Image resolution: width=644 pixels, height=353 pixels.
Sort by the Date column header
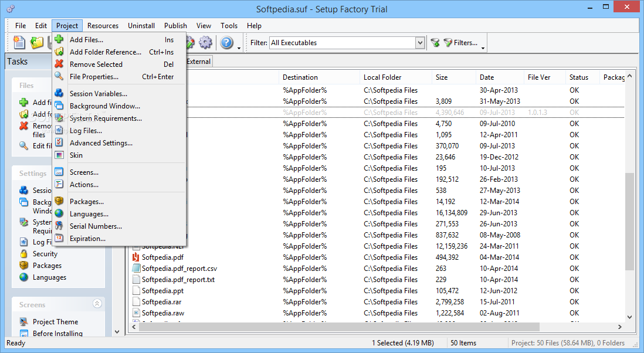[500, 77]
